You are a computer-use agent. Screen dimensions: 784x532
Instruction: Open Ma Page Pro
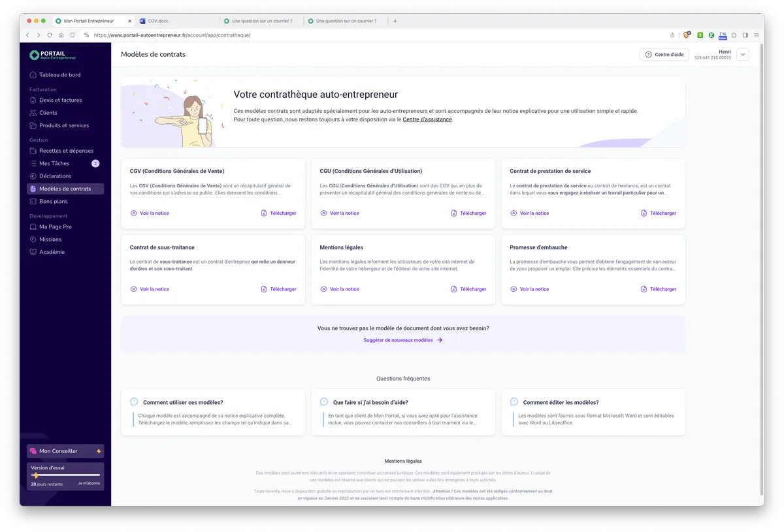55,227
